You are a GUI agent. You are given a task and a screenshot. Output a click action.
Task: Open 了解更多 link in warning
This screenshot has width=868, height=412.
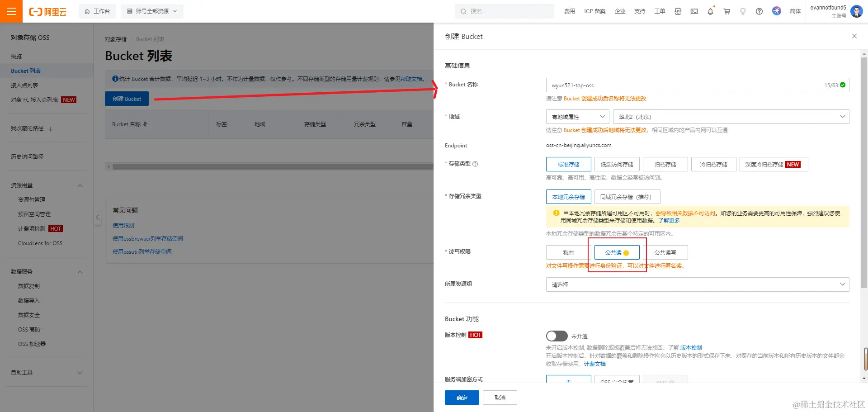point(669,221)
